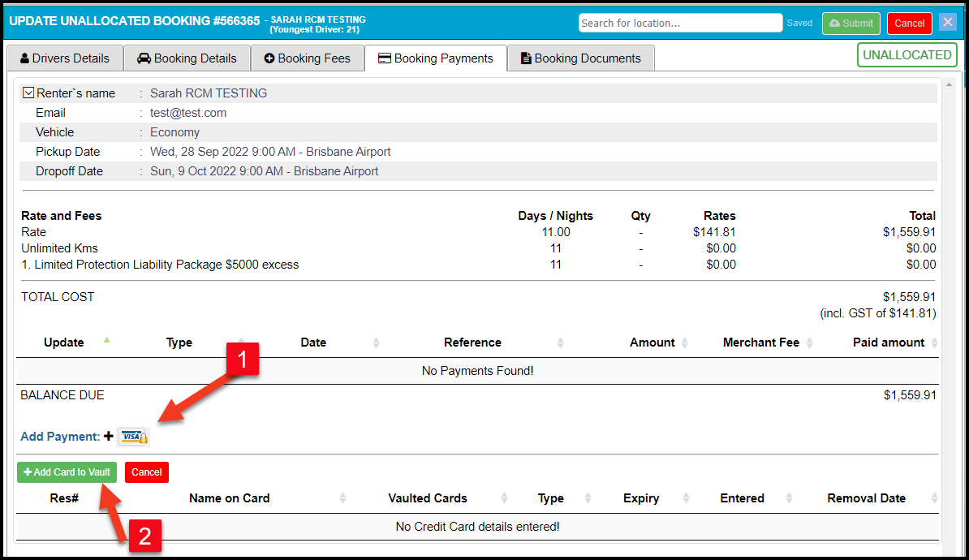Click Add Card to Vault
The width and height of the screenshot is (969, 560).
point(67,472)
